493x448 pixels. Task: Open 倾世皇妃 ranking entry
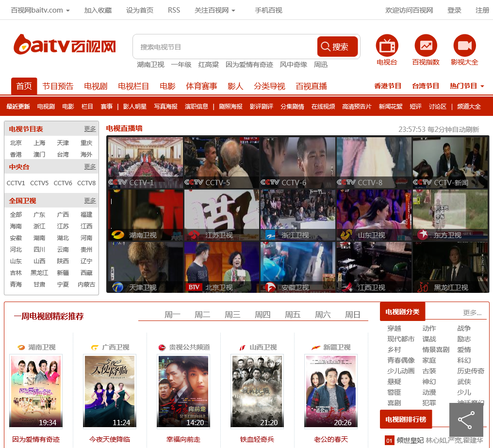click(411, 440)
